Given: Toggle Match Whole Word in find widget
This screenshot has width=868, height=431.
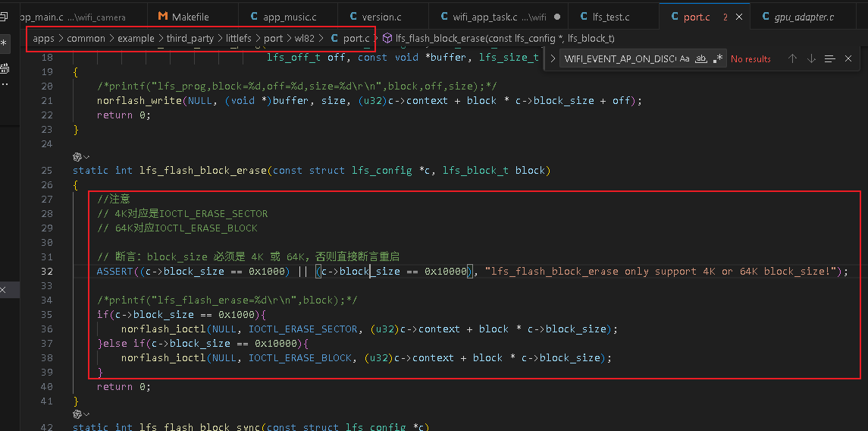Looking at the screenshot, I should click(x=700, y=58).
